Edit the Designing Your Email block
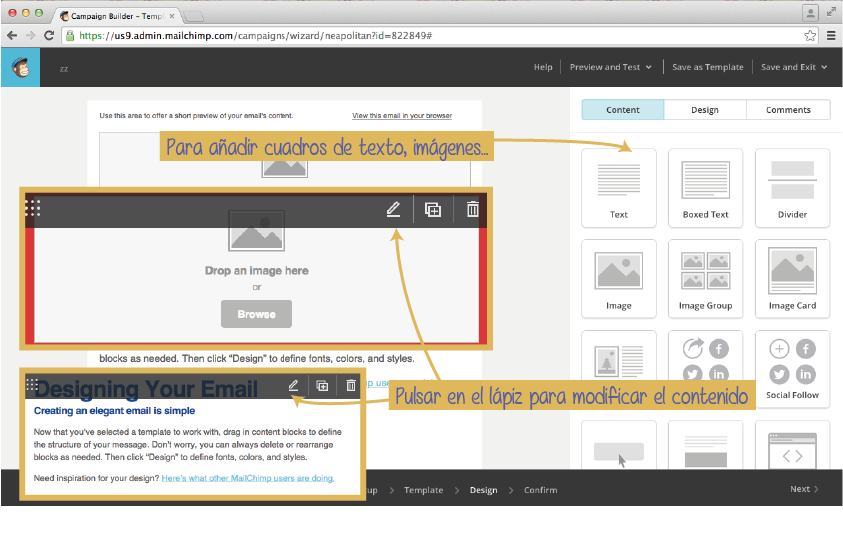This screenshot has width=843, height=538. pyautogui.click(x=294, y=385)
